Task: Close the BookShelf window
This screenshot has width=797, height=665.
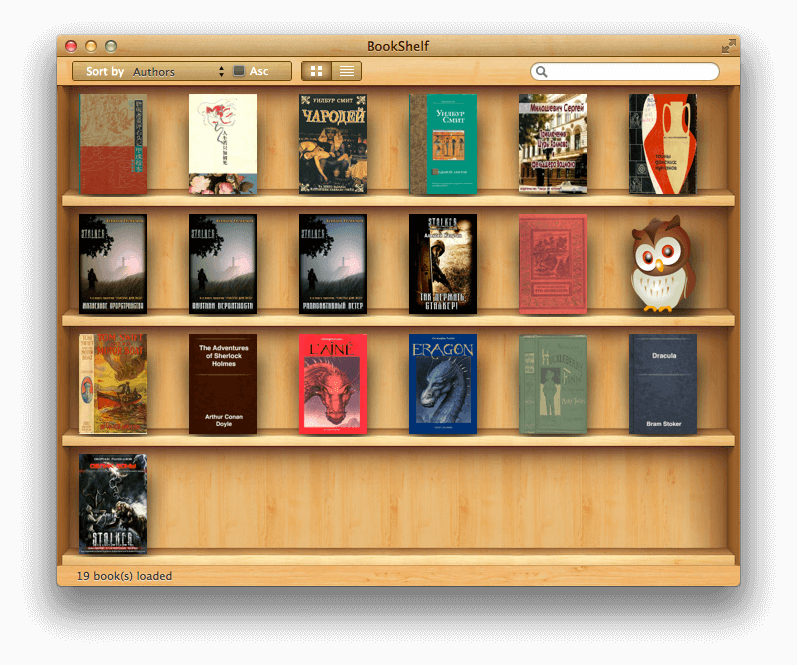Action: pyautogui.click(x=71, y=46)
